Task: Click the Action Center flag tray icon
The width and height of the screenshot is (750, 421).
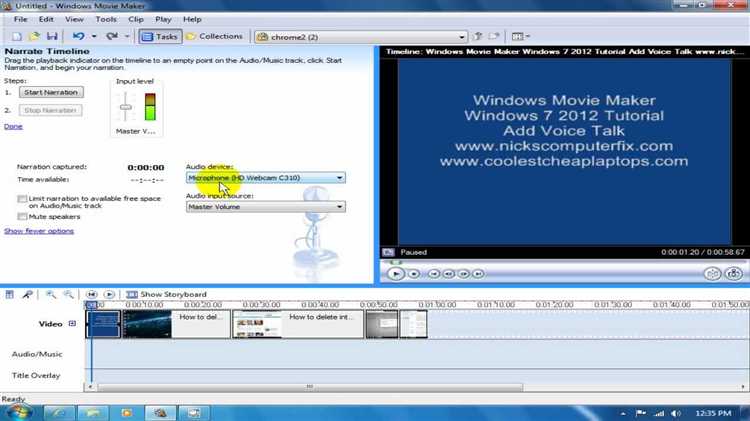Action: click(640, 413)
